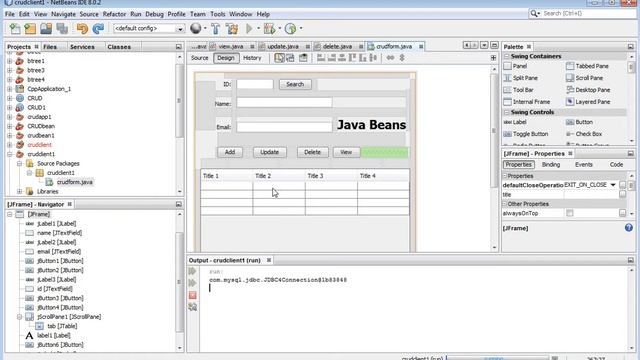The width and height of the screenshot is (640, 360).
Task: Click the New Project toolbar icon
Action: [x=30, y=29]
